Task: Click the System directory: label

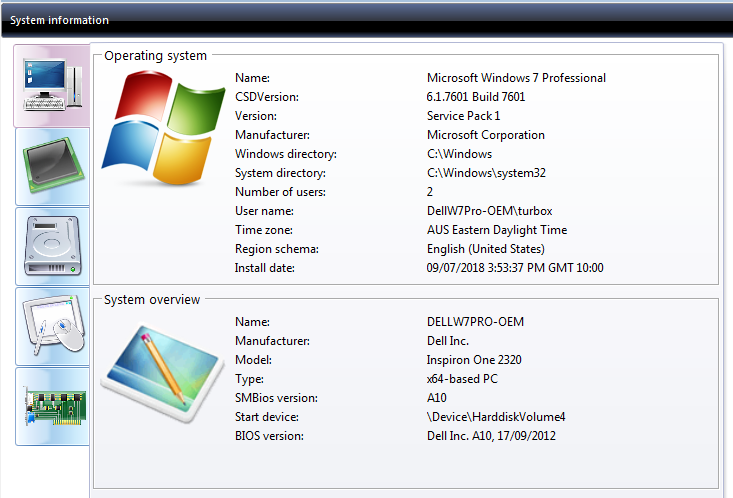Action: point(280,173)
